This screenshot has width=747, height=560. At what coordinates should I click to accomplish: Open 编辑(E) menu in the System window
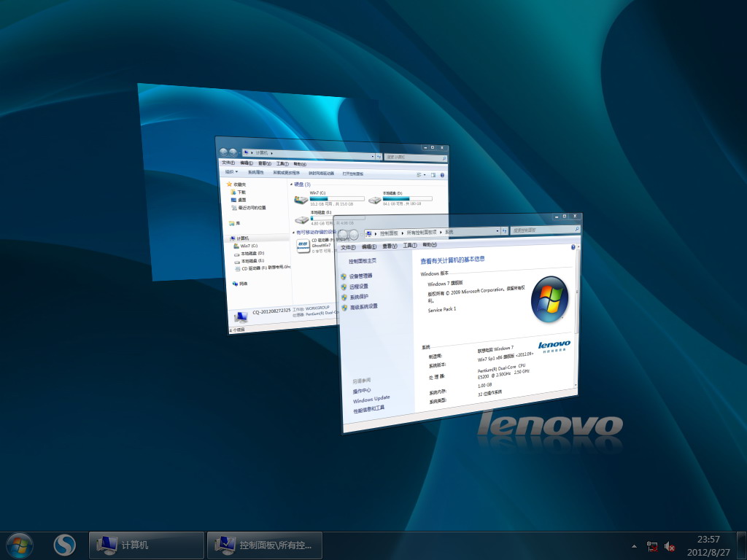[368, 246]
